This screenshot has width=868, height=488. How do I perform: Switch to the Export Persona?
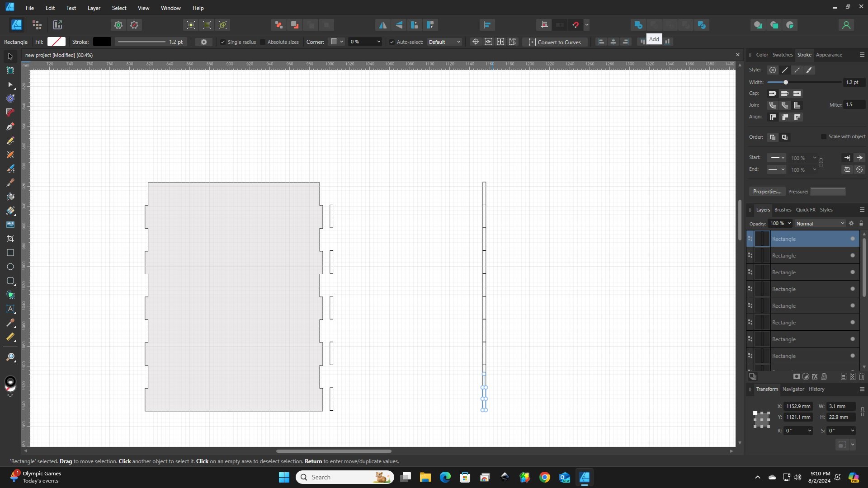(x=57, y=25)
